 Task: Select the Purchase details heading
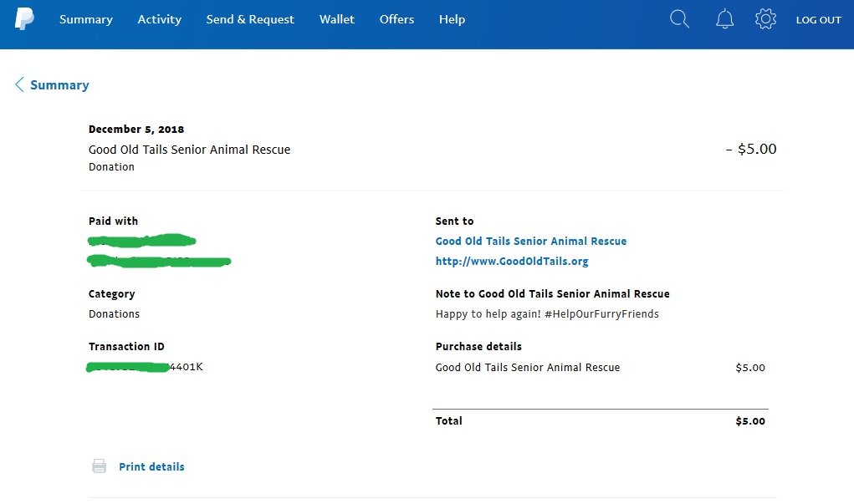pyautogui.click(x=478, y=347)
